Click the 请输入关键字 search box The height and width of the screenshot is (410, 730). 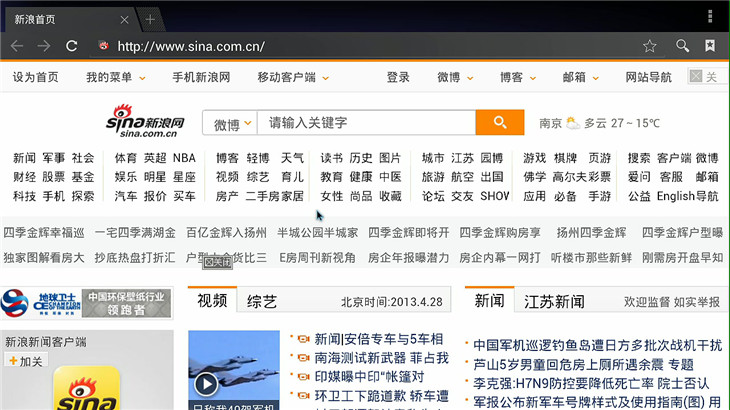point(367,122)
